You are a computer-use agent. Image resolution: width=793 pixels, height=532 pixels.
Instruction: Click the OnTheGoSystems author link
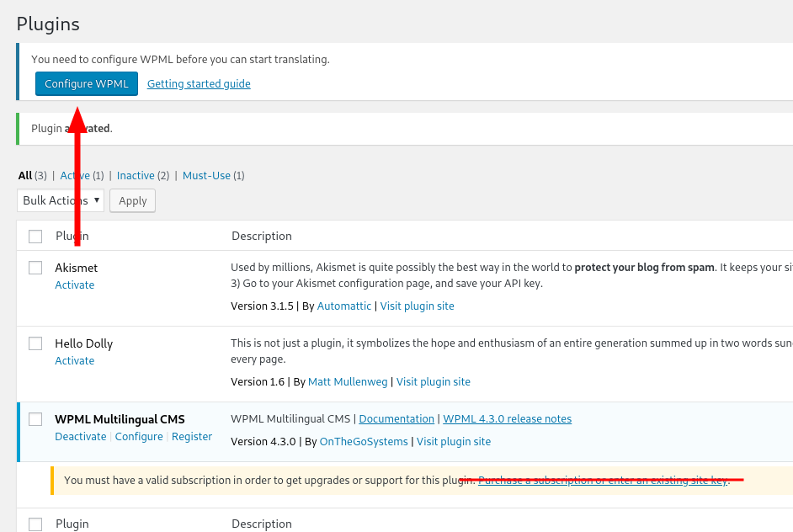[x=364, y=442]
